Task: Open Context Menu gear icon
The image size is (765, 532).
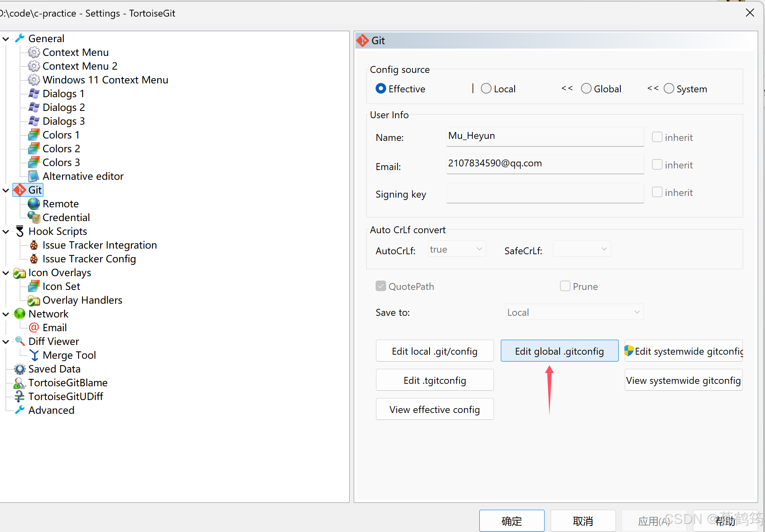Action: 34,52
